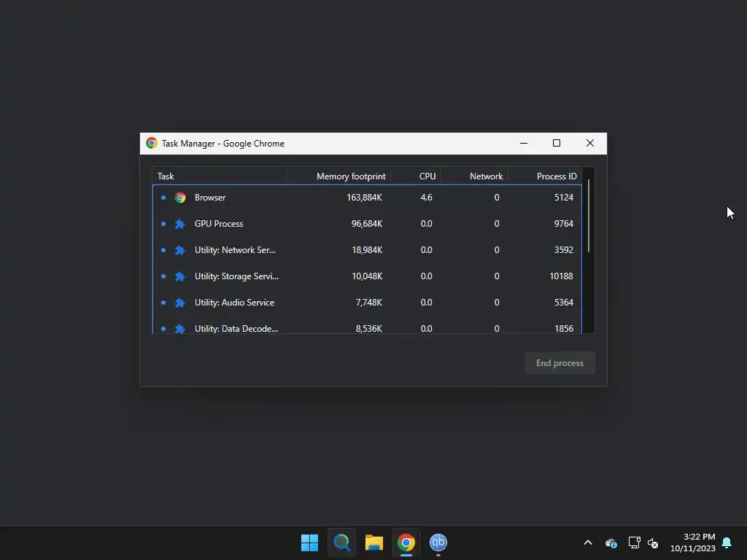Click process ID 5364
747x560 pixels.
pos(564,303)
